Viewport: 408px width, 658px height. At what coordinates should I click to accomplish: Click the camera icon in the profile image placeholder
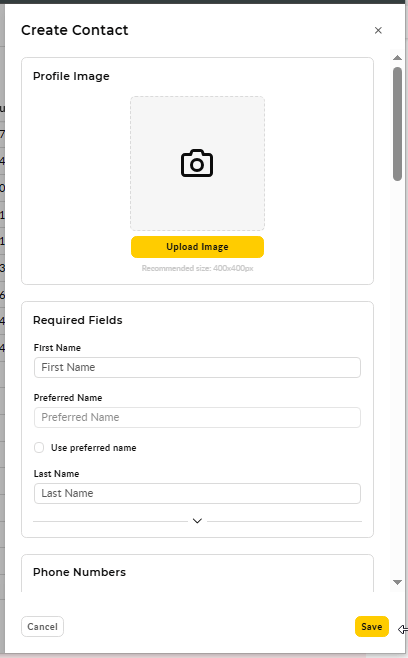(197, 163)
